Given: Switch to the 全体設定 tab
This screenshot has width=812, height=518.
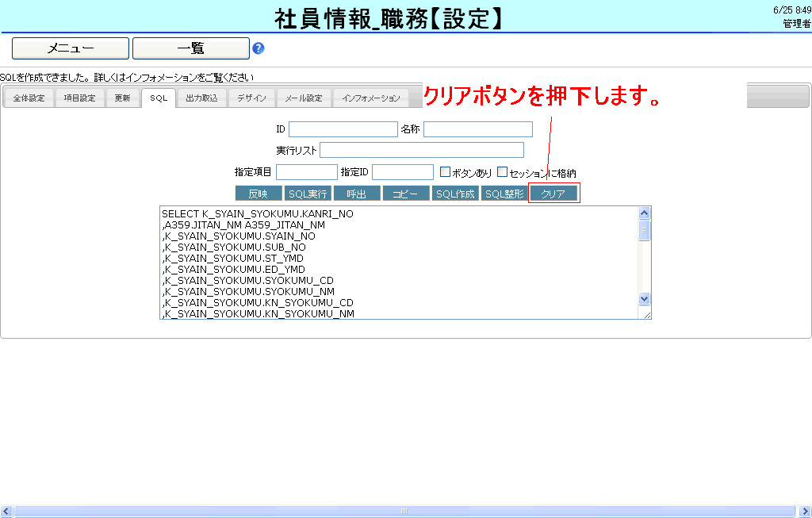Looking at the screenshot, I should click(29, 98).
